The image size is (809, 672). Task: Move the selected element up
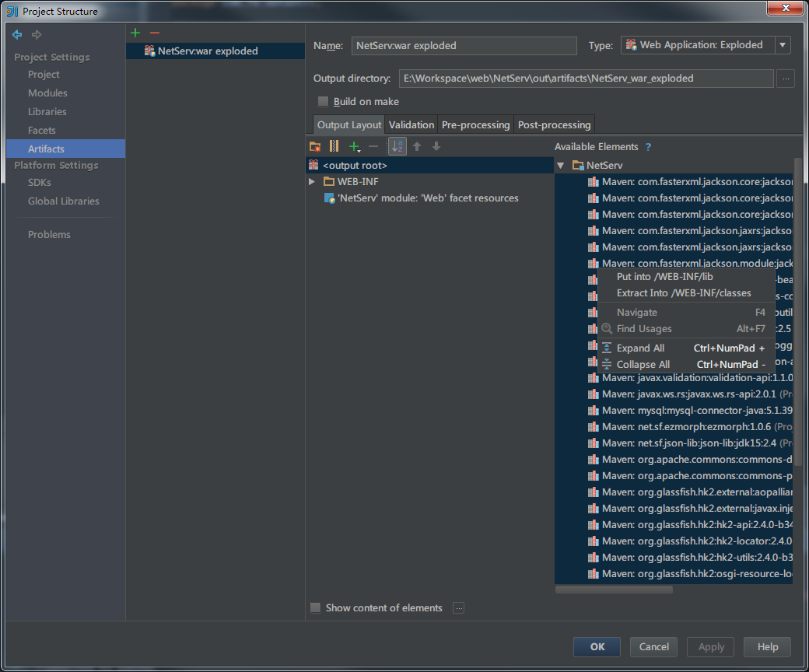[x=417, y=145]
